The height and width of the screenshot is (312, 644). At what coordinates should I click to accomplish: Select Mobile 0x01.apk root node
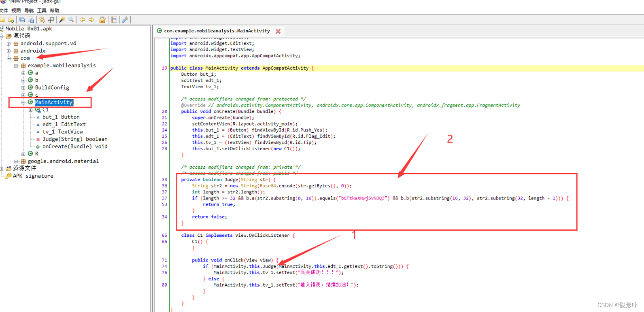click(x=28, y=29)
